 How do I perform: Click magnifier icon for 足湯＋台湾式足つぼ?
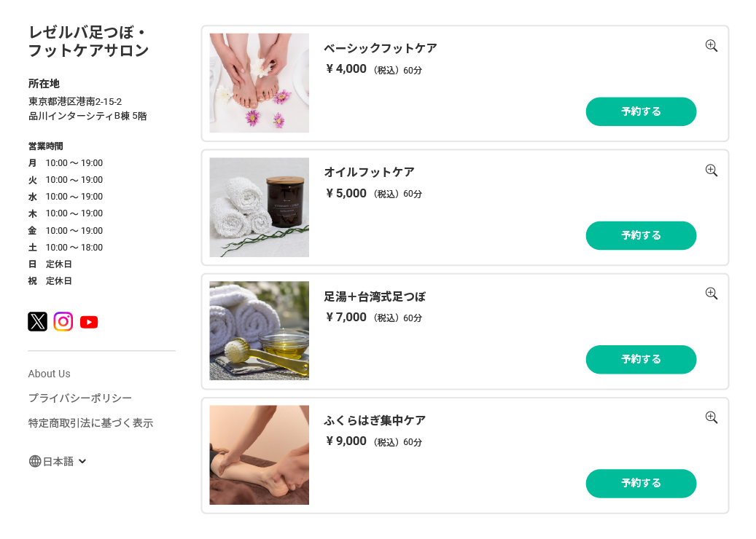pyautogui.click(x=712, y=294)
